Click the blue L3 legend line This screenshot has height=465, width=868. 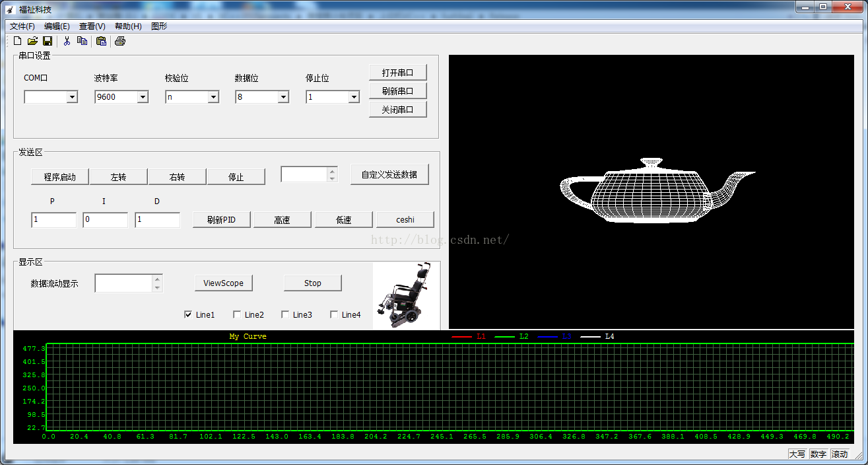[547, 337]
